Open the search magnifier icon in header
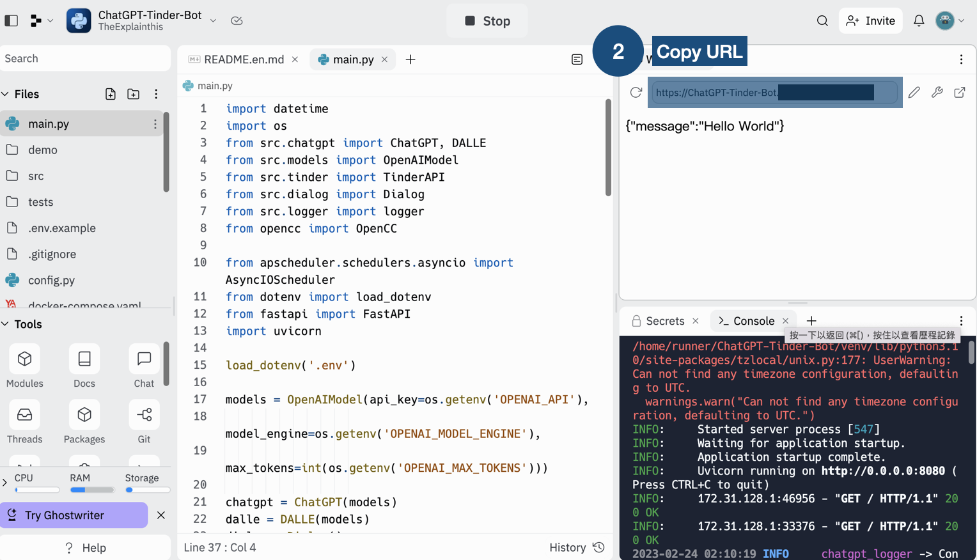The image size is (977, 560). click(822, 21)
